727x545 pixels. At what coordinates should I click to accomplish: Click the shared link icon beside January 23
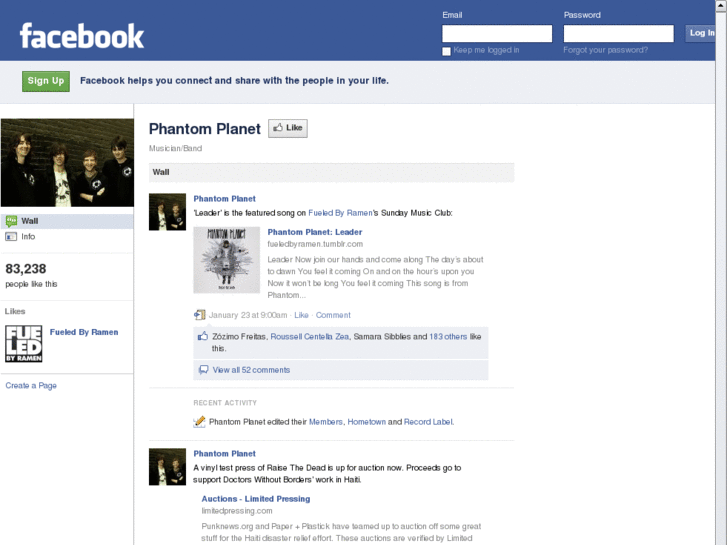(x=199, y=315)
